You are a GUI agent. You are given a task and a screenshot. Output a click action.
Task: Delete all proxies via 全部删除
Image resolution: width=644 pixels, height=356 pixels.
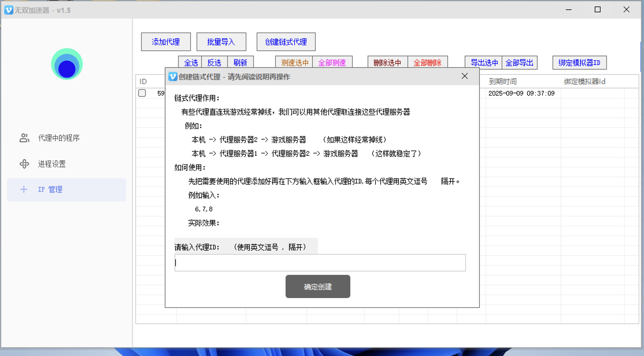click(428, 63)
